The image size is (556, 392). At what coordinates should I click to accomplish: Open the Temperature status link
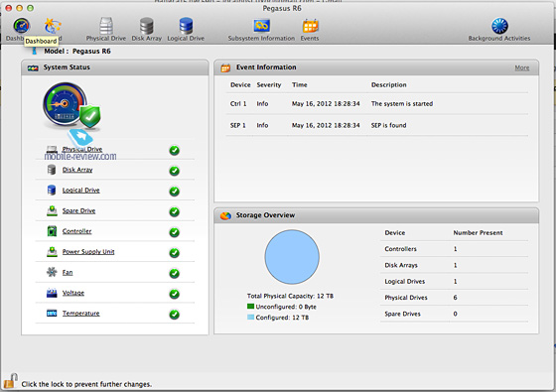point(80,314)
